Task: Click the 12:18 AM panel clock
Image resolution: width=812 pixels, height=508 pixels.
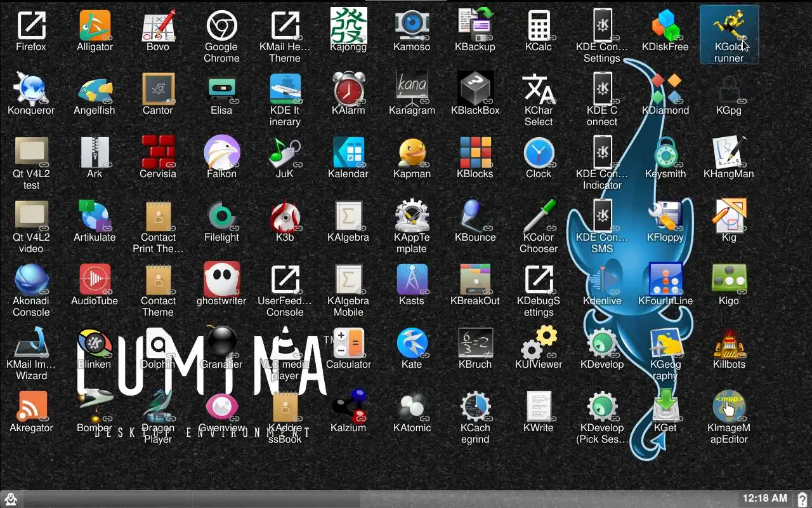Action: (765, 498)
